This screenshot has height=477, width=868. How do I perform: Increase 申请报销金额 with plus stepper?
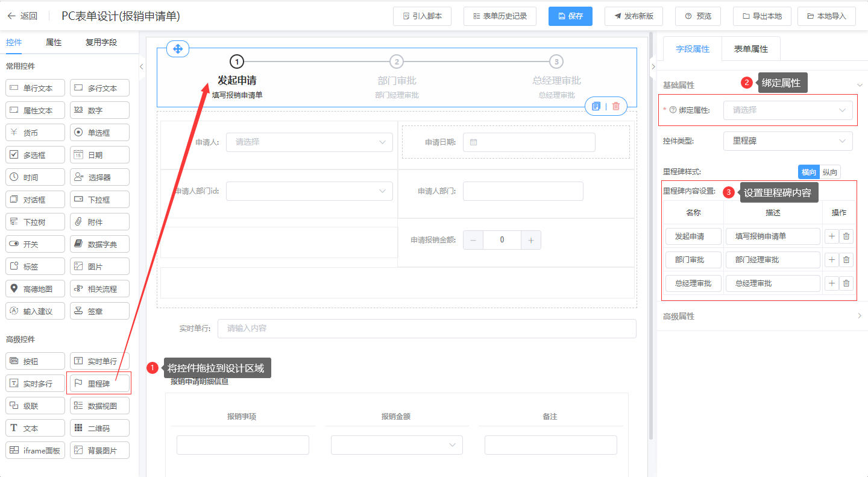coord(530,240)
